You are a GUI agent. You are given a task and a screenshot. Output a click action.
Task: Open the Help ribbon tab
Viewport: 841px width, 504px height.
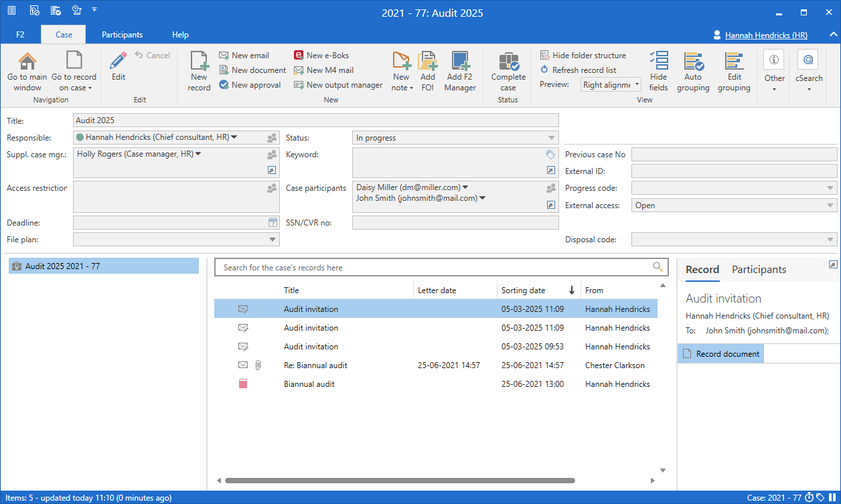tap(180, 35)
